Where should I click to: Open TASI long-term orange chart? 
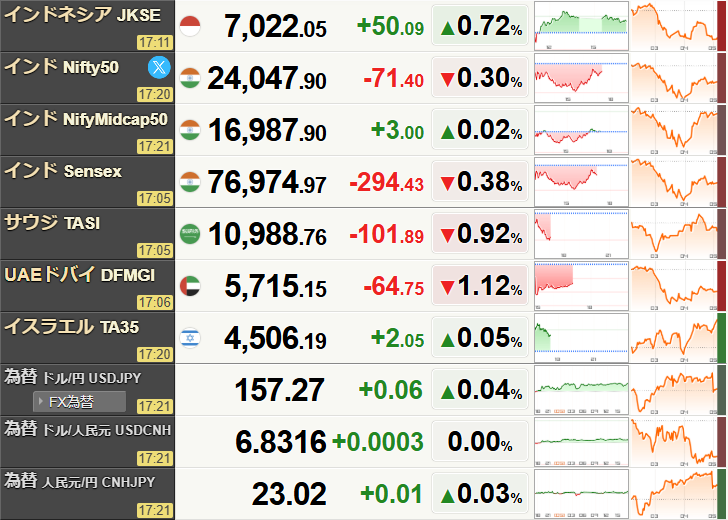pos(674,234)
